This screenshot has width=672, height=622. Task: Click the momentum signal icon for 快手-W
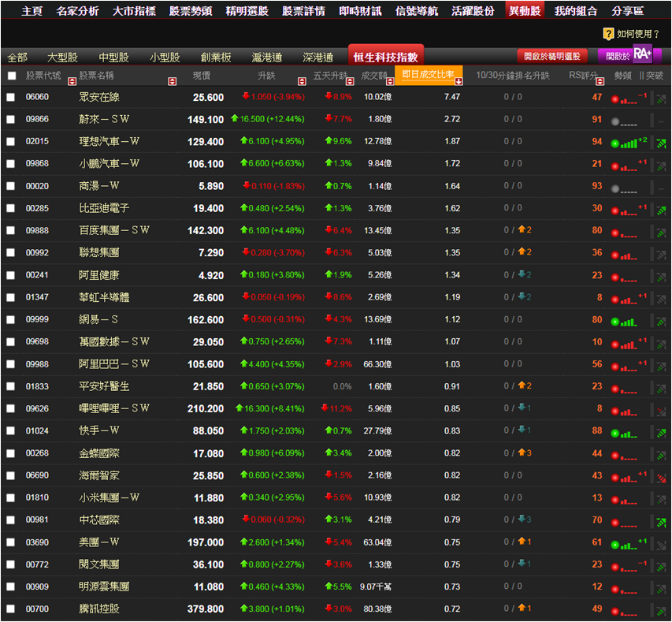(624, 432)
